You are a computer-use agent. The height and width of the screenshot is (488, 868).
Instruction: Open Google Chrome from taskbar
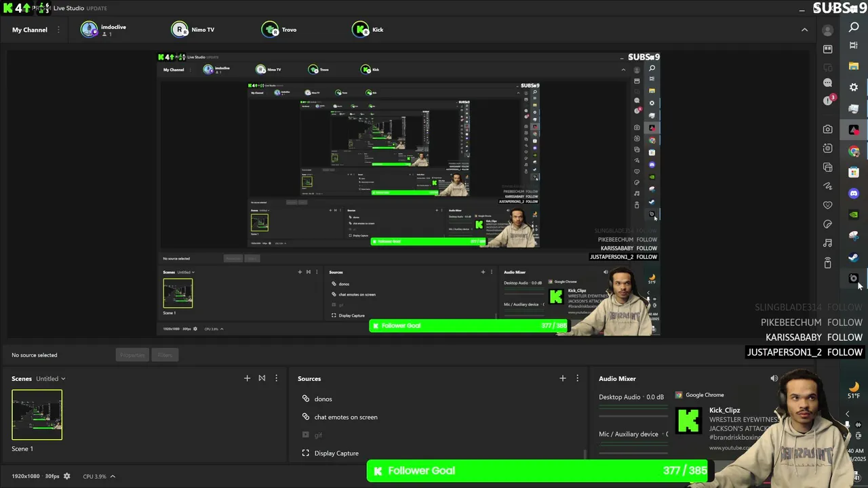[854, 151]
